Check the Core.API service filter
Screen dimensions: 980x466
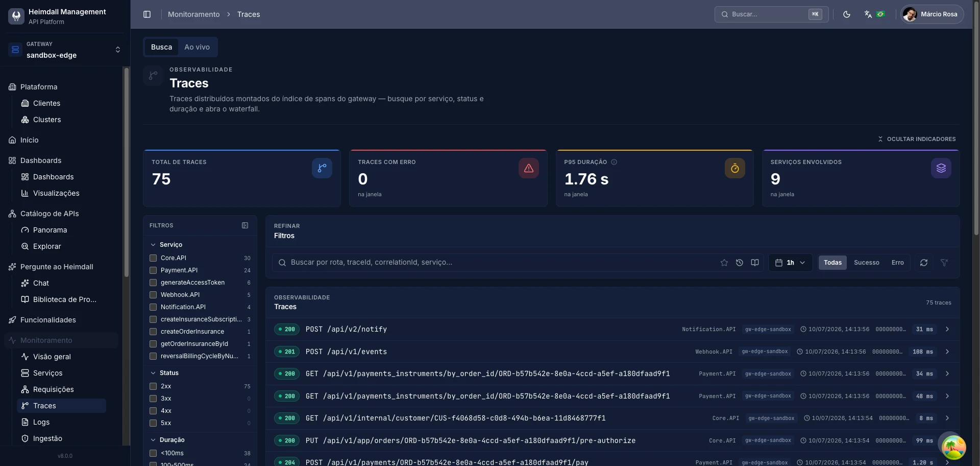coord(153,258)
